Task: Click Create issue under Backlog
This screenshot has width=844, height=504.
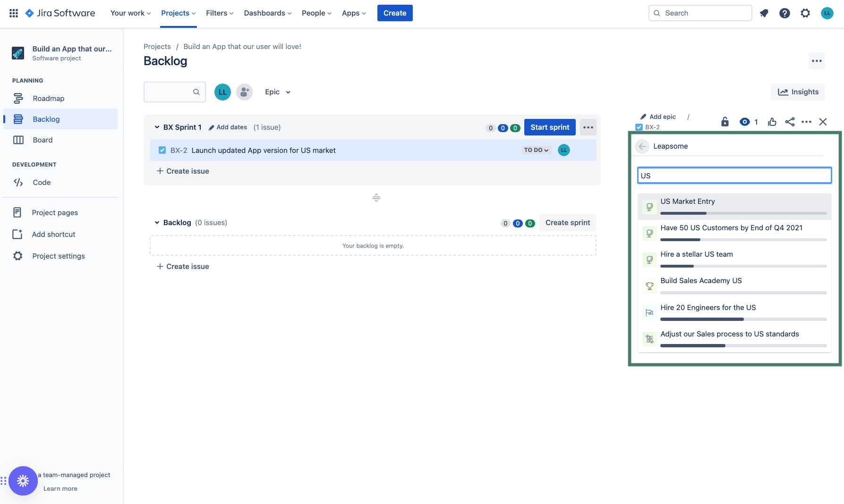Action: [x=183, y=267]
